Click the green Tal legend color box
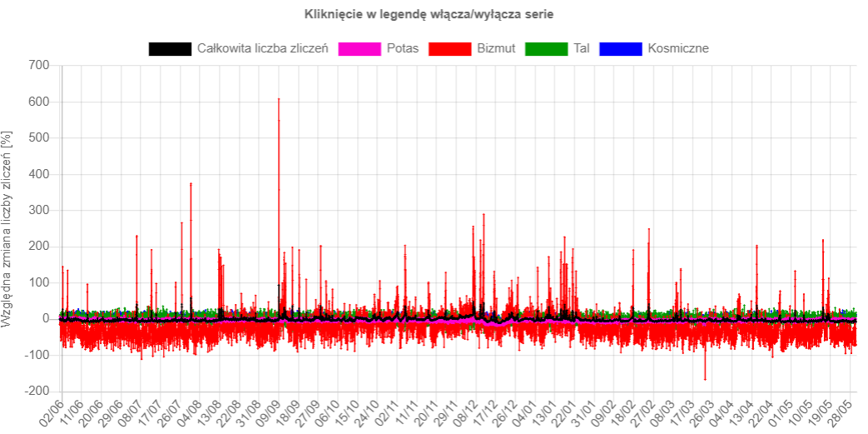Screen dimensions: 868x434 pos(547,48)
